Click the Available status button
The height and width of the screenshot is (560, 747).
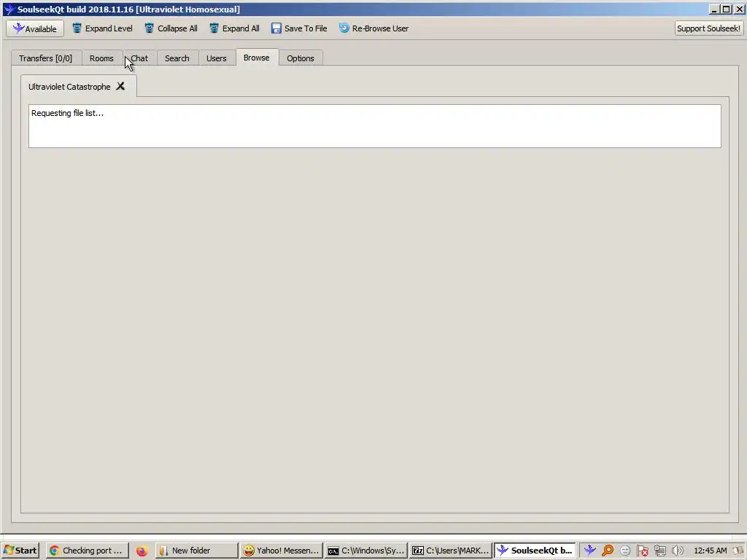click(35, 28)
